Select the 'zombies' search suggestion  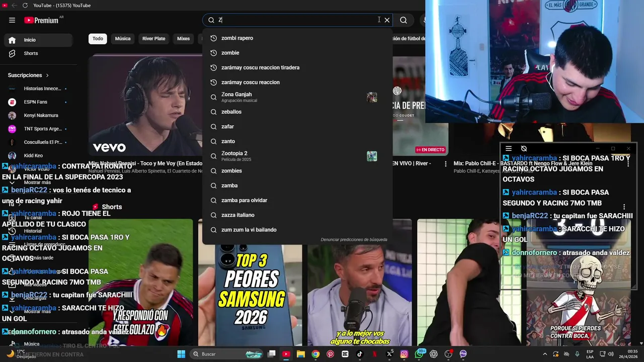[297, 171]
